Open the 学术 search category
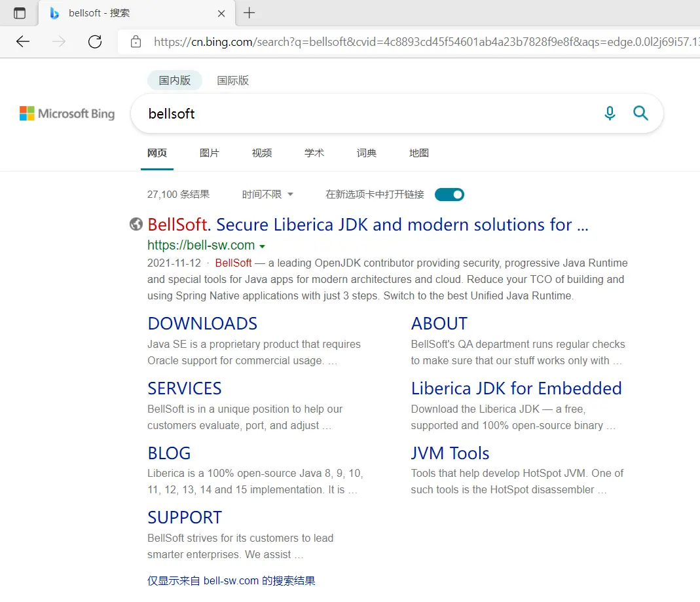The width and height of the screenshot is (700, 602). click(x=314, y=153)
